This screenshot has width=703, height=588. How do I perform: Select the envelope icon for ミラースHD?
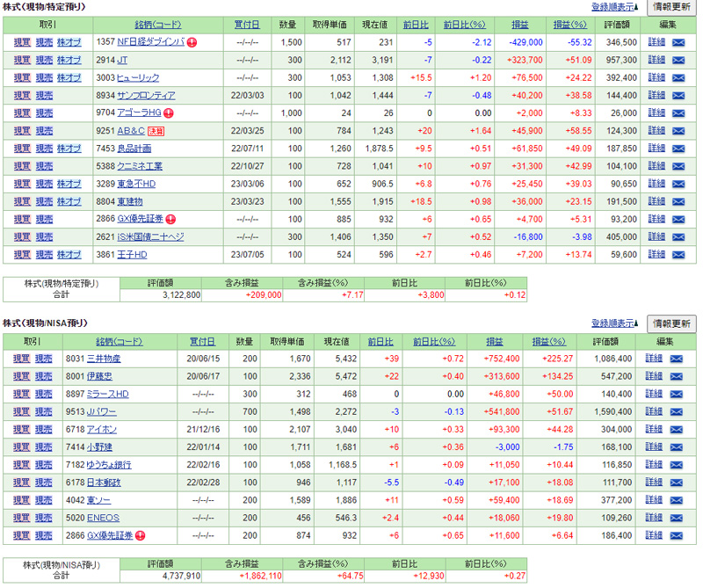coord(676,395)
